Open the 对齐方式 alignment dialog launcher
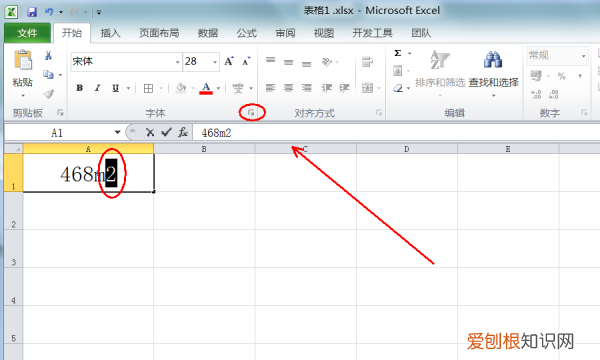Viewport: 600px width, 360px height. [379, 112]
